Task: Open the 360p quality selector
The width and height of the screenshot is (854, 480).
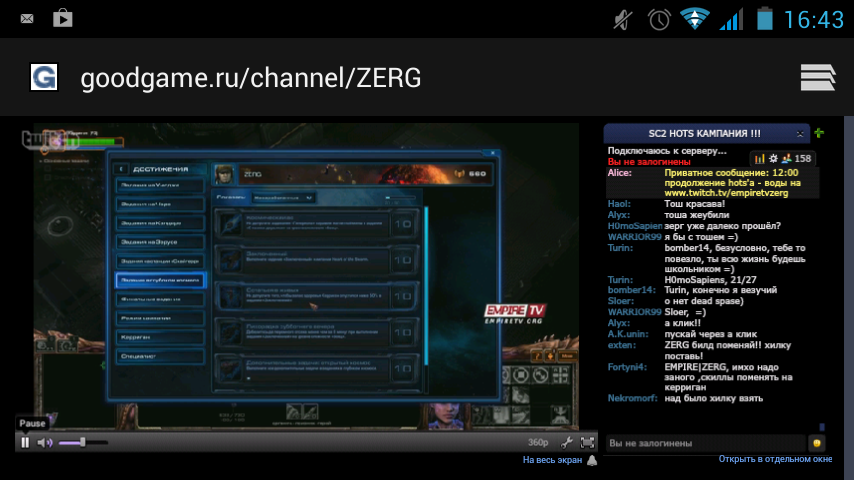Action: (538, 442)
